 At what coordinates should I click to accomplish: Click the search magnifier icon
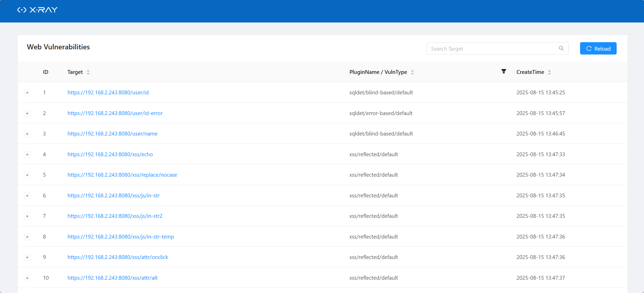561,48
